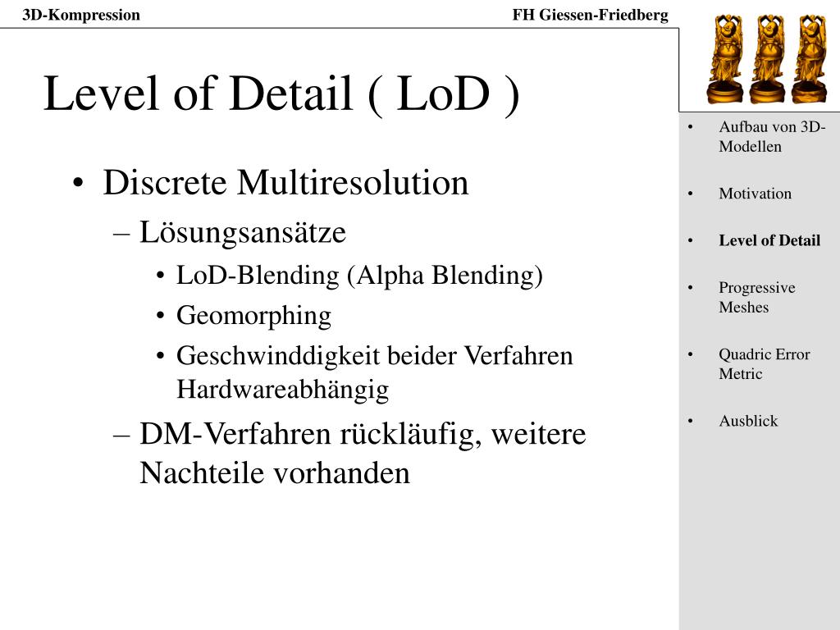Click the slide title Level of Detail ( LoD )

pos(281,94)
